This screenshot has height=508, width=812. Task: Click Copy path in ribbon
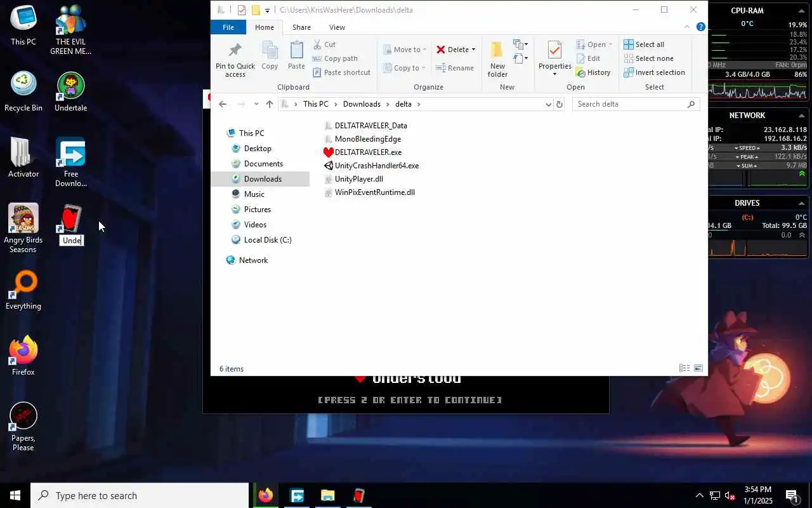335,58
